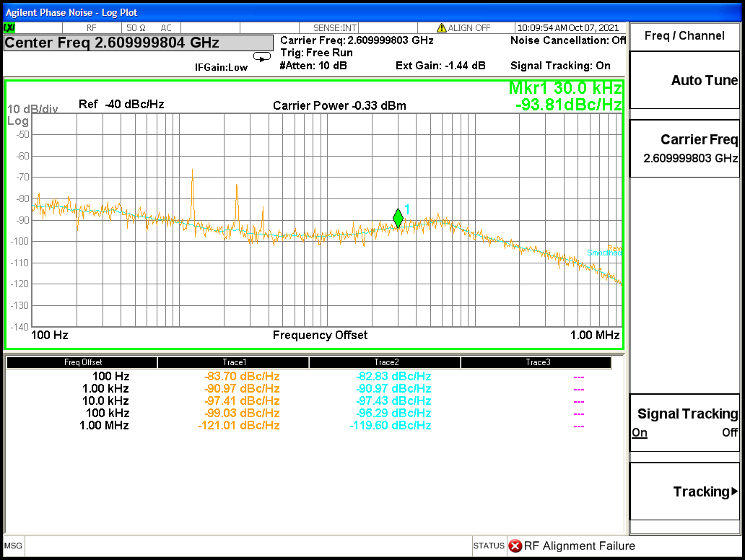
Task: Click the SENSE:INT indicator
Action: [335, 27]
